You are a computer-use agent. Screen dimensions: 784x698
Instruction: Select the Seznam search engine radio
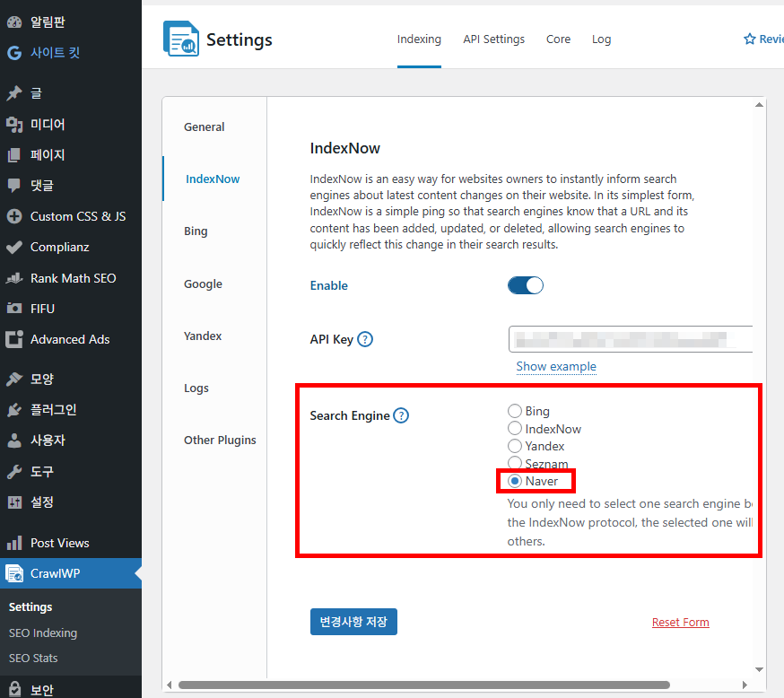point(515,463)
